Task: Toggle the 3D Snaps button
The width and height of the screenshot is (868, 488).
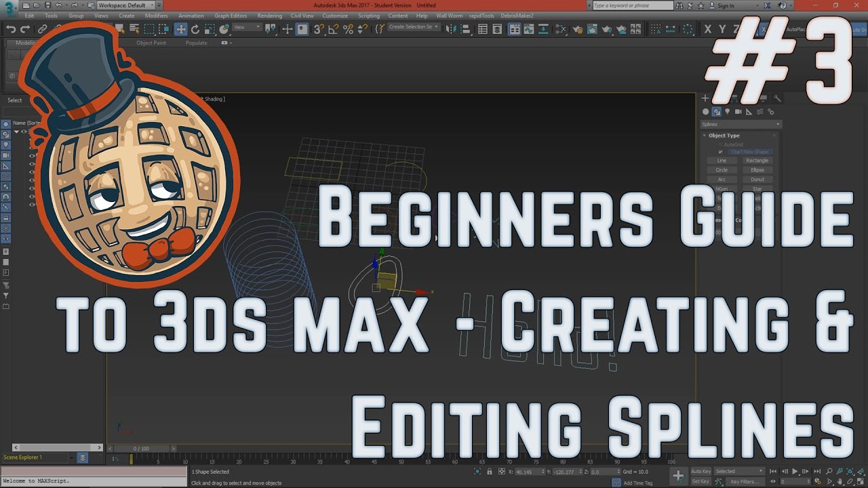Action: [x=317, y=29]
